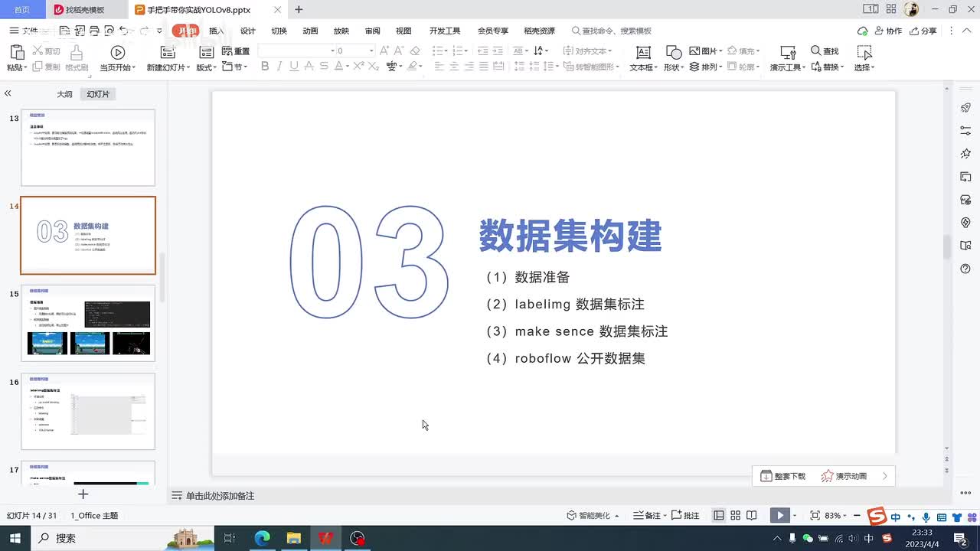The width and height of the screenshot is (980, 551).
Task: Expand the quick access toolbar customize arrow
Action: click(x=159, y=31)
